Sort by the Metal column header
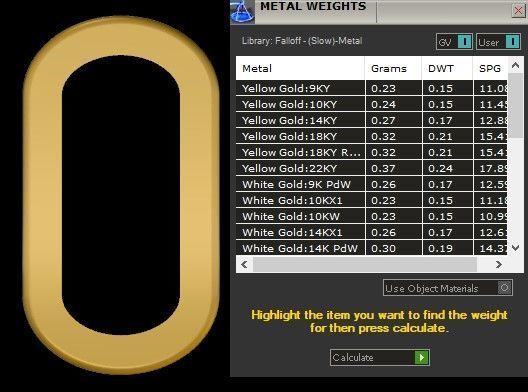The image size is (528, 392). pyautogui.click(x=300, y=68)
